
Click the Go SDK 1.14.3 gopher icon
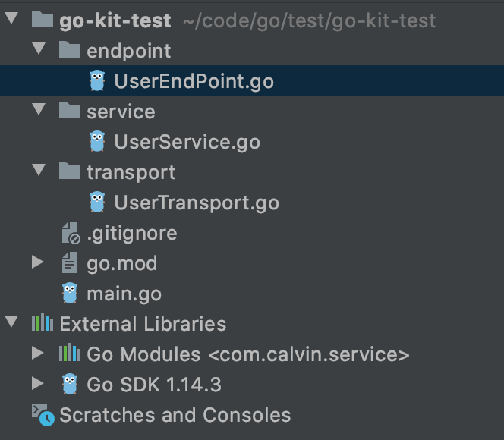(x=70, y=384)
